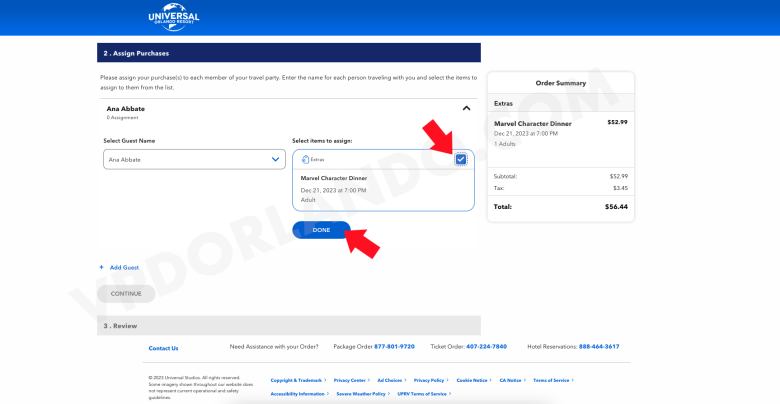Image resolution: width=780 pixels, height=404 pixels.
Task: Click the plus icon beside Add Guest
Action: point(102,267)
